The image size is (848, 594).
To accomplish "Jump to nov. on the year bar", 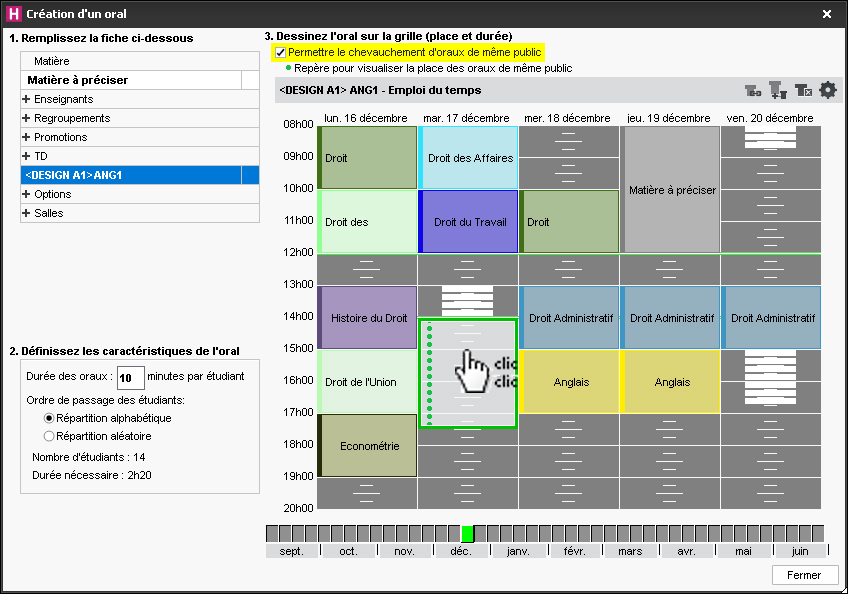I will tap(405, 551).
